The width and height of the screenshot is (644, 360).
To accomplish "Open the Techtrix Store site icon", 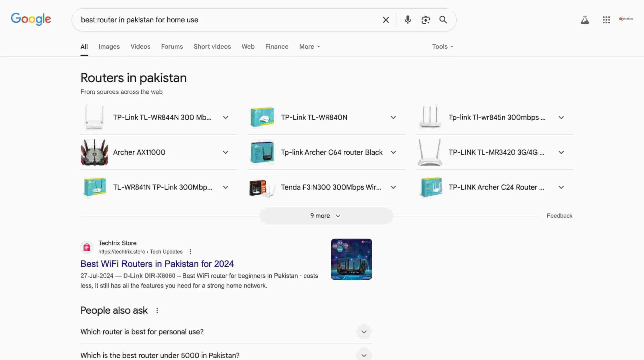I will (87, 247).
